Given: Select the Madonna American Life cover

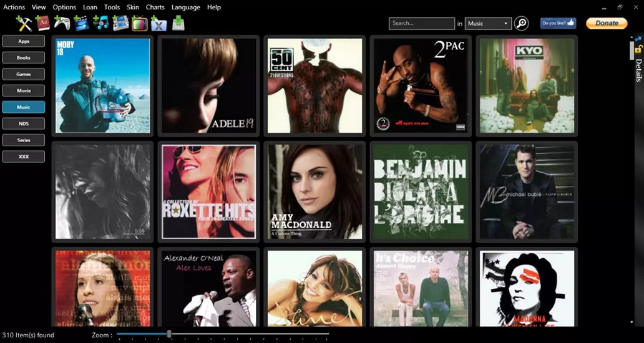Looking at the screenshot, I should coord(527,287).
